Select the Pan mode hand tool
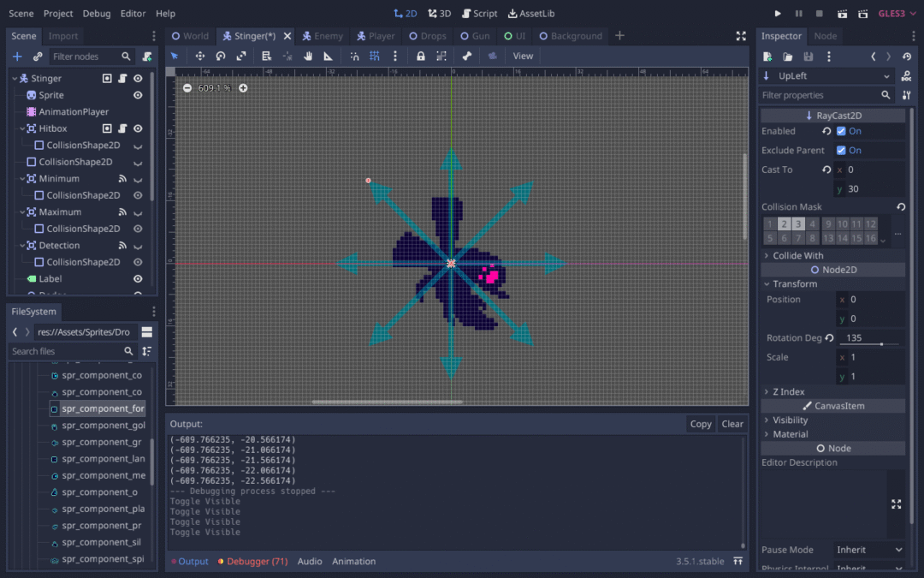Screen dimensions: 924x578 [x=308, y=56]
